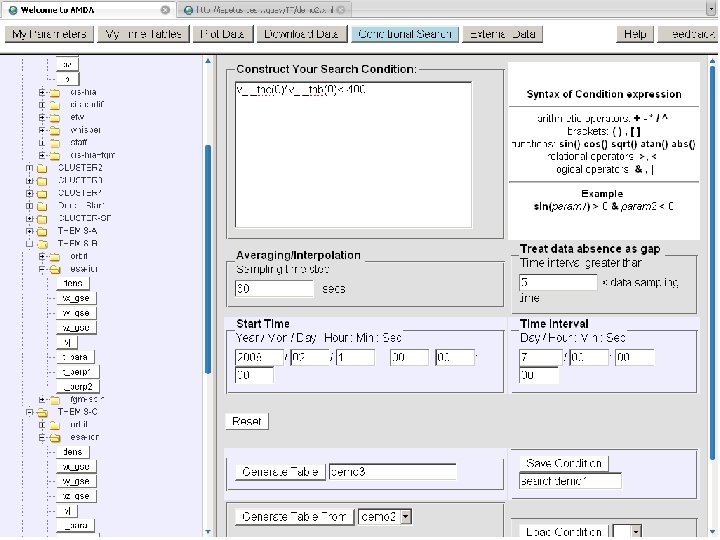This screenshot has height=540, width=720.
Task: Select the Conditional Search tab
Action: pyautogui.click(x=405, y=34)
